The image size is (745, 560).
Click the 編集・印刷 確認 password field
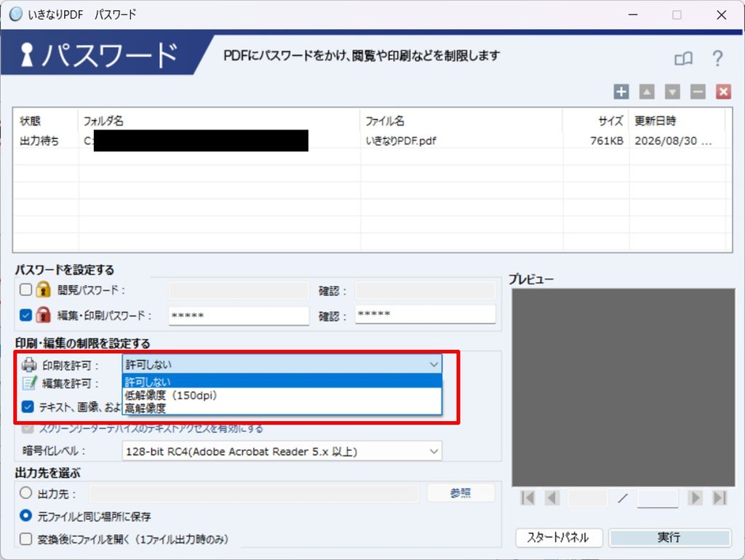pos(425,314)
